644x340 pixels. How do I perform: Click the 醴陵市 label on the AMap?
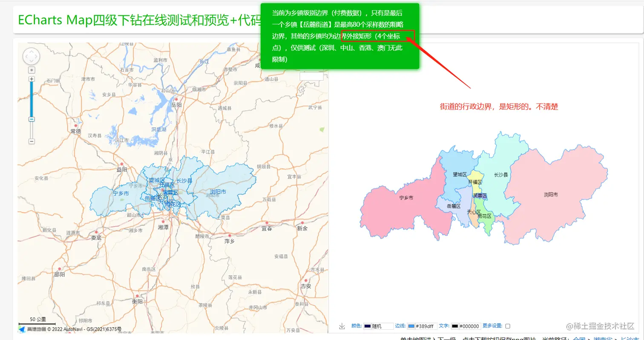[x=202, y=236]
